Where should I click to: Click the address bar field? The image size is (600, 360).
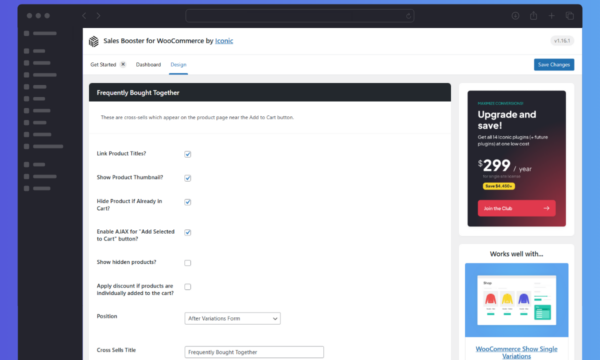pyautogui.click(x=300, y=16)
